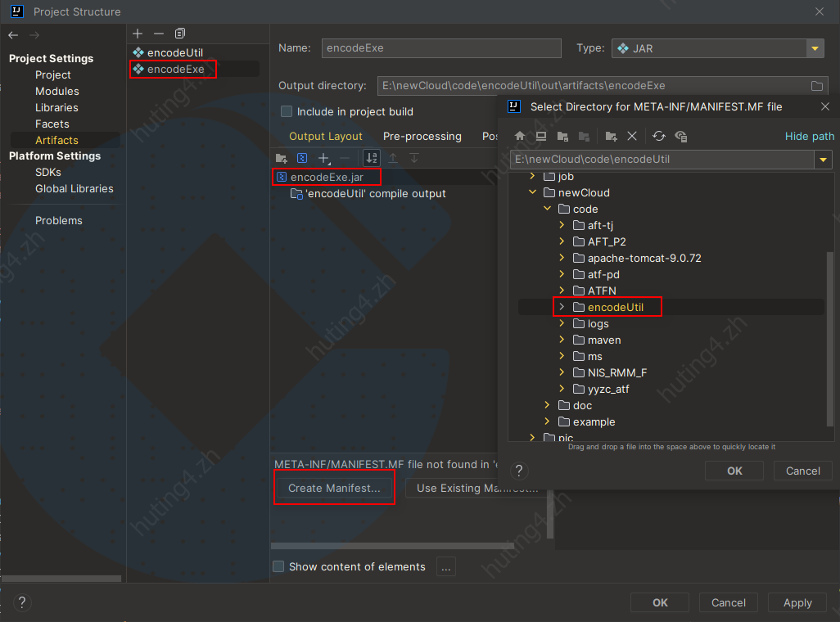Browse output directory folder icon

(817, 86)
